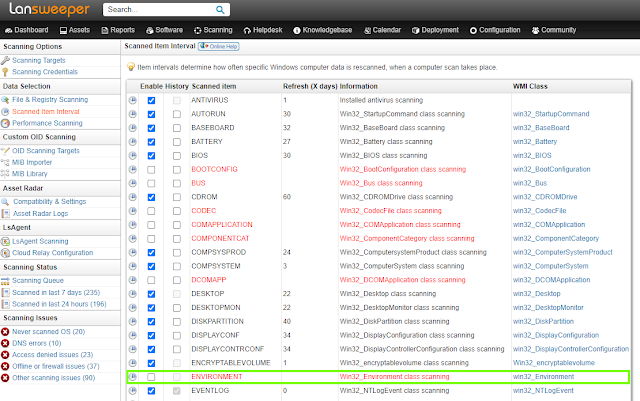Open the MIB Importer link
This screenshot has height=401, width=640.
32,163
